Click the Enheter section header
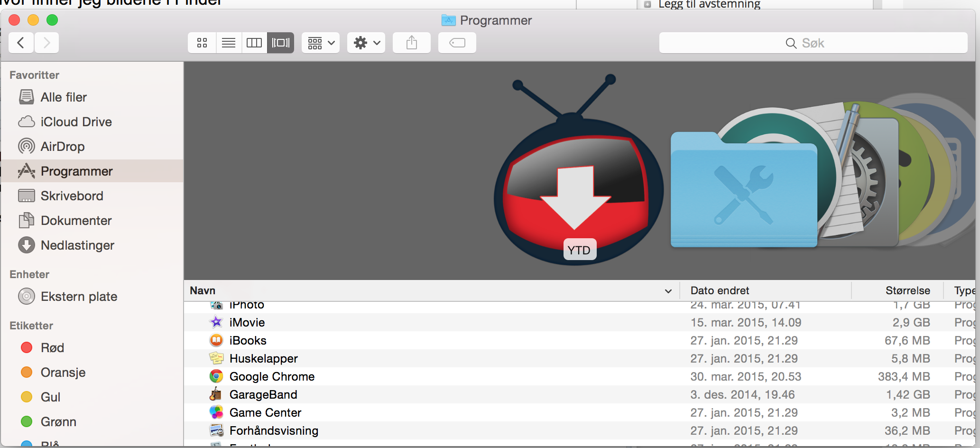The width and height of the screenshot is (980, 448). click(29, 274)
